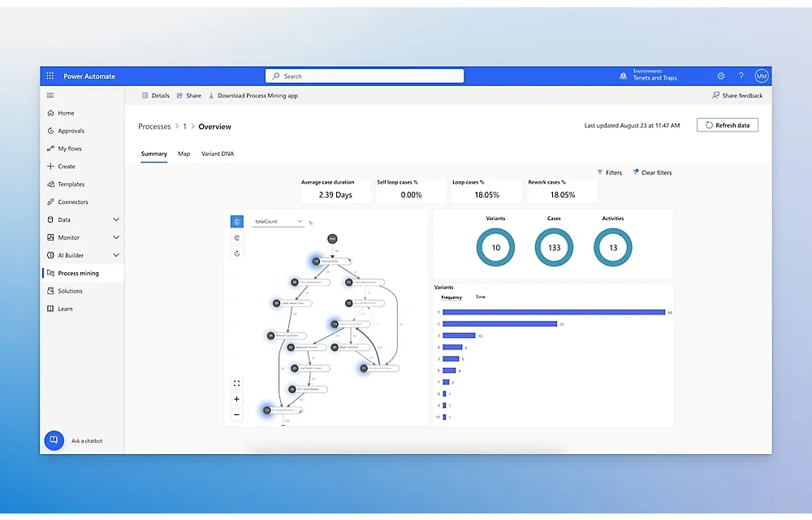This screenshot has width=812, height=520.
Task: Switch to the Map tab
Action: pos(184,154)
